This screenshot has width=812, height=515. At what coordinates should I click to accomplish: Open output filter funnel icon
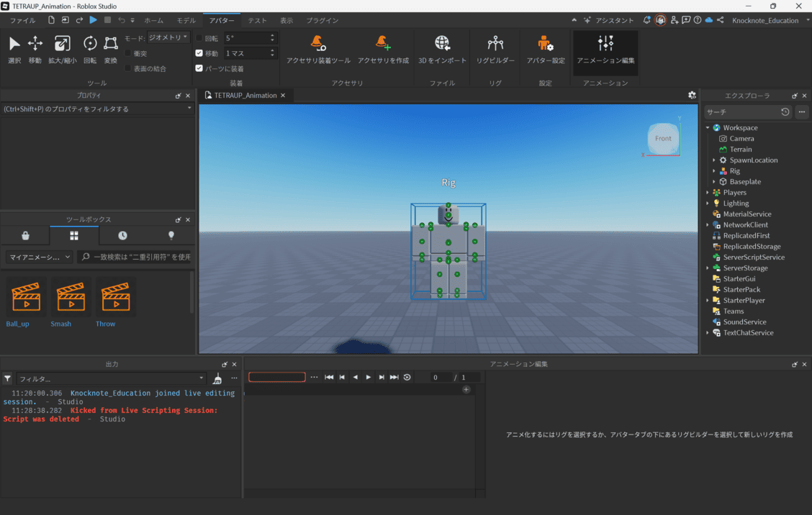[7, 379]
